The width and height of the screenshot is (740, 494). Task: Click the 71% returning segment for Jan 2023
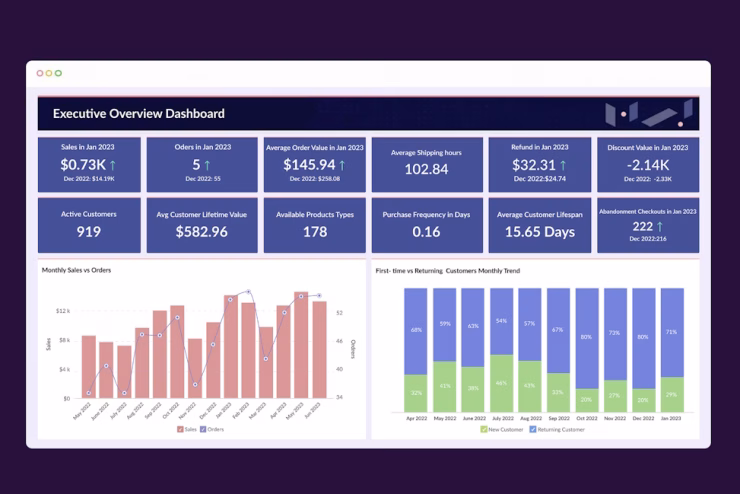(x=672, y=333)
